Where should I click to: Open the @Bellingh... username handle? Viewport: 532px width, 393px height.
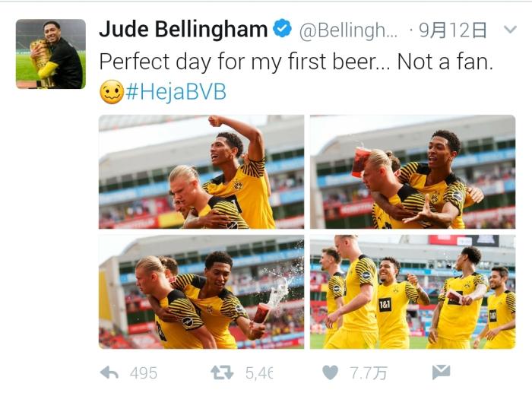[x=348, y=31]
